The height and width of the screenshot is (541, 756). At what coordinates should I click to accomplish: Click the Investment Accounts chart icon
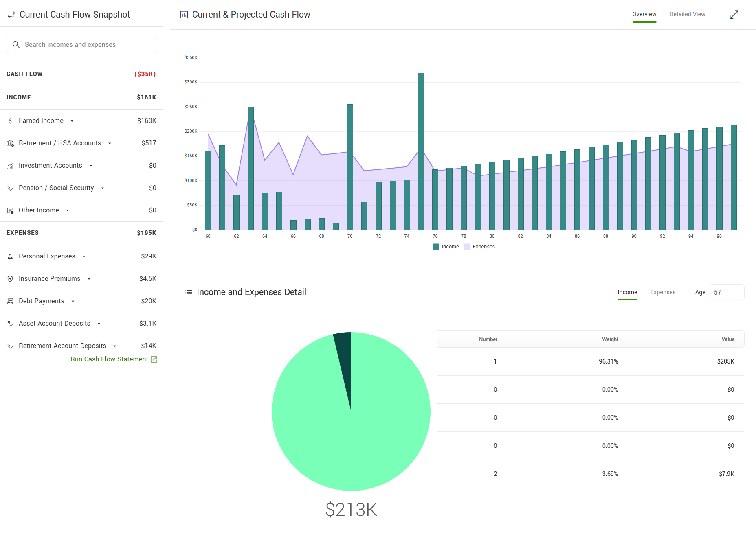(10, 166)
